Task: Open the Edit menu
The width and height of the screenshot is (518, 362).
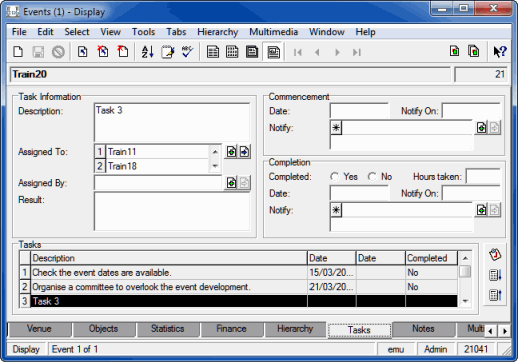Action: pyautogui.click(x=45, y=32)
